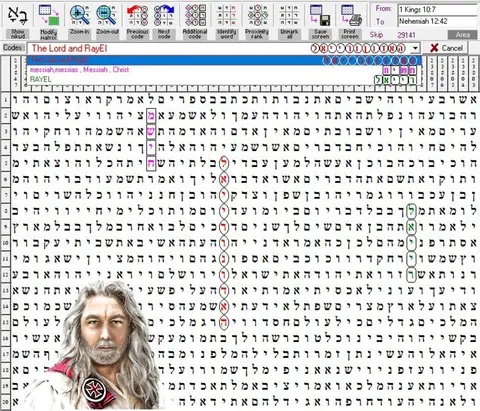480x411 pixels.
Task: Toggle the Show nikud tool
Action: [x=18, y=20]
